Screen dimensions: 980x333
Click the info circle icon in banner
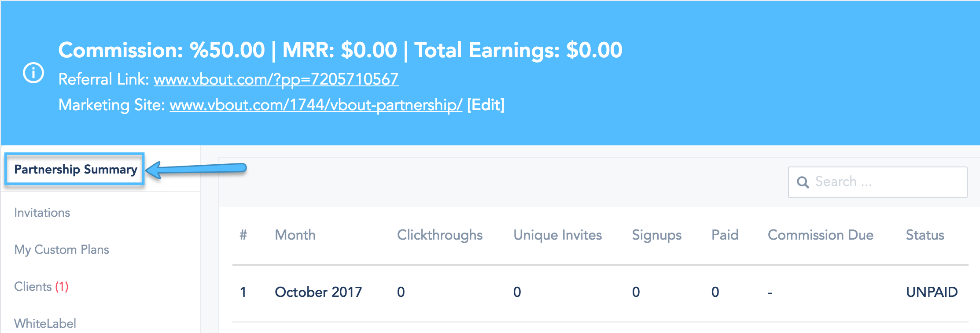[x=33, y=73]
